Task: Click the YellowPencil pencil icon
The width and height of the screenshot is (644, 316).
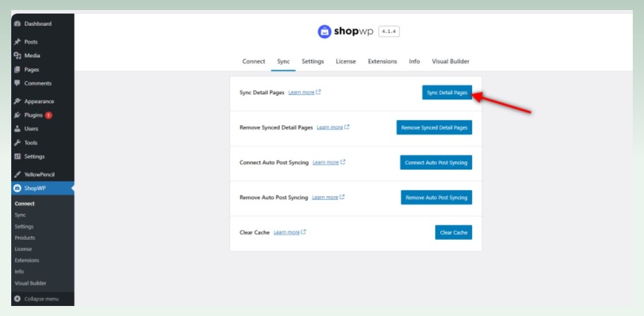Action: 17,175
